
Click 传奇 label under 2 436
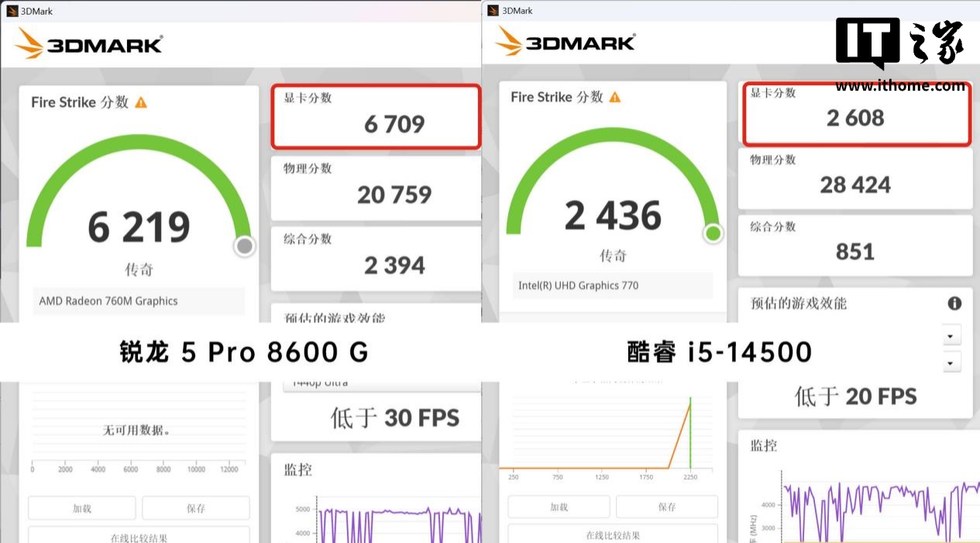613,256
